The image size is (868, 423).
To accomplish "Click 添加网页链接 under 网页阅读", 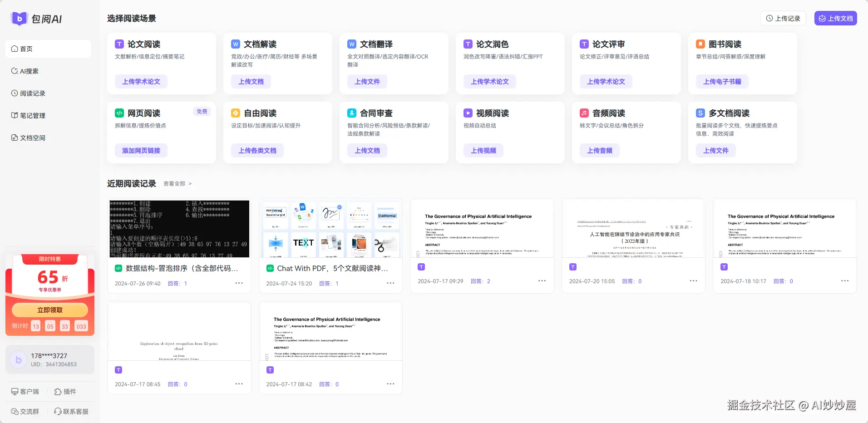I will pos(141,151).
